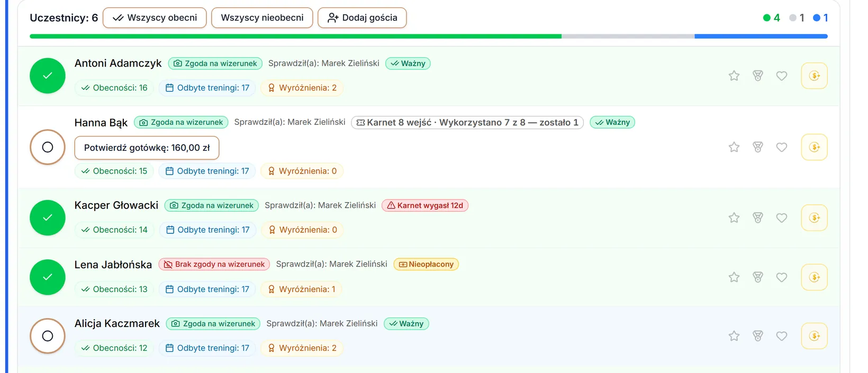Click heart icon for Alicja Kaczmarek

point(782,336)
